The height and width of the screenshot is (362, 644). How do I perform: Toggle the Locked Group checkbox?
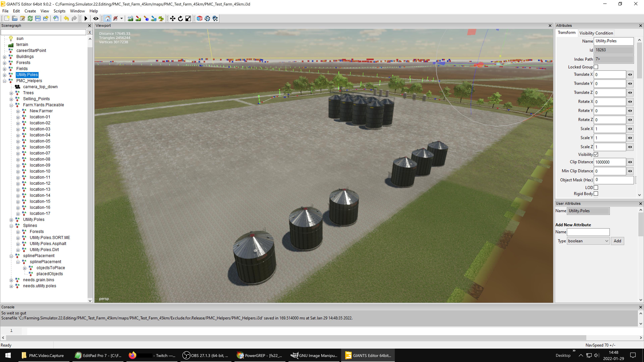(x=596, y=67)
